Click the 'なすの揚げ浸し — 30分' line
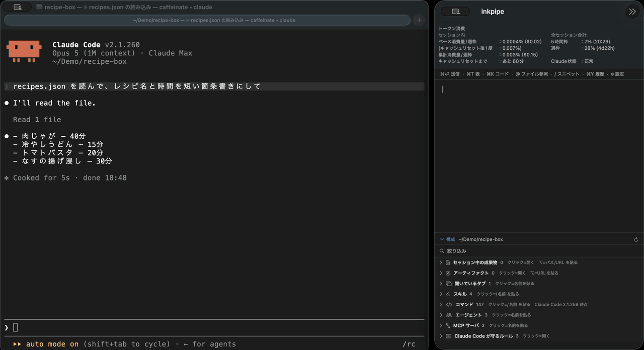The width and height of the screenshot is (644, 350). click(x=62, y=161)
